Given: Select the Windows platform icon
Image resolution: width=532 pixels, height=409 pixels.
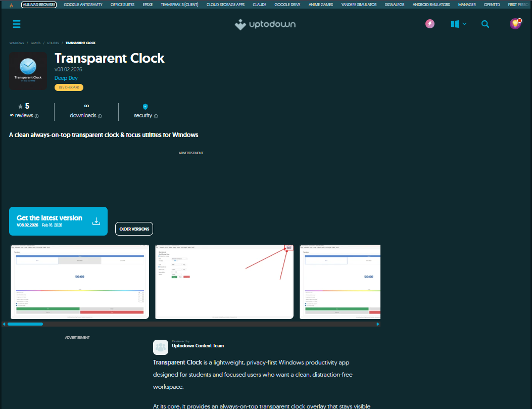Looking at the screenshot, I should [x=455, y=24].
